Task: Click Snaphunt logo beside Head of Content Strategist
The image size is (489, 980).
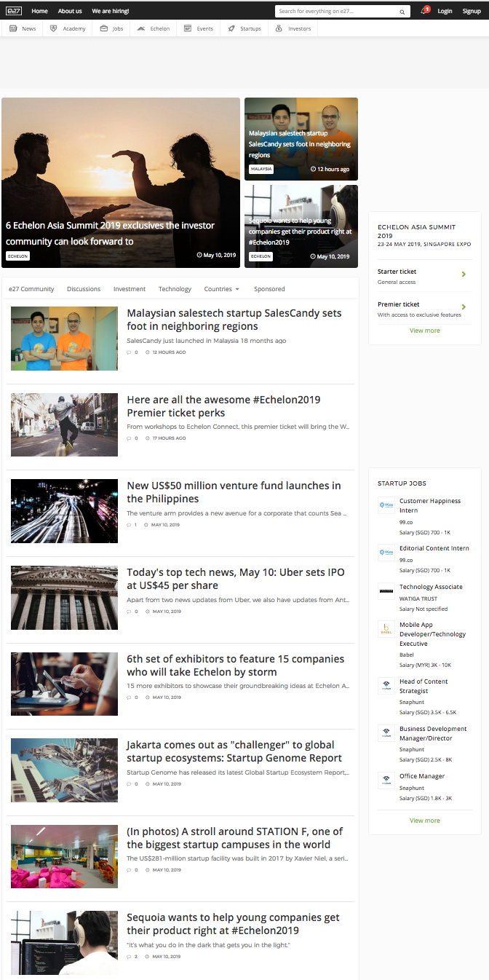Action: [386, 687]
